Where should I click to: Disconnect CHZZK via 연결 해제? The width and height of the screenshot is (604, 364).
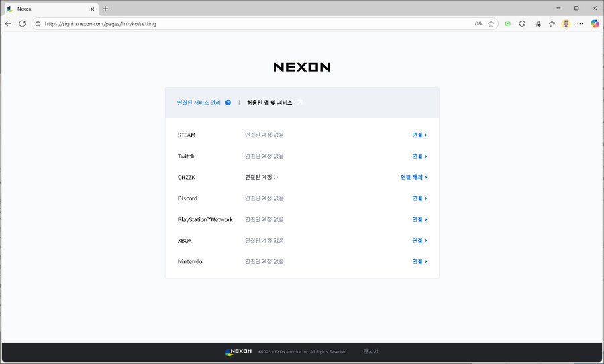click(x=413, y=178)
